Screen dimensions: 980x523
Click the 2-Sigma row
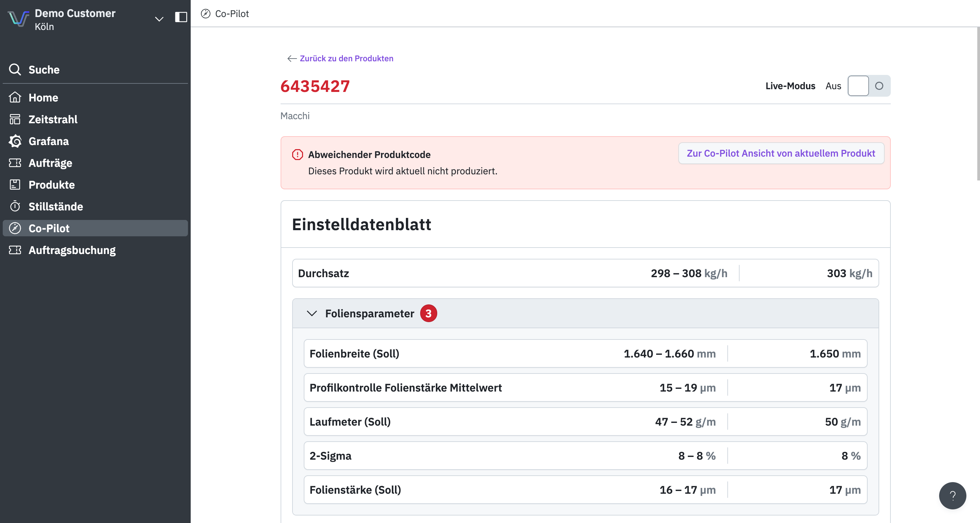coord(585,456)
